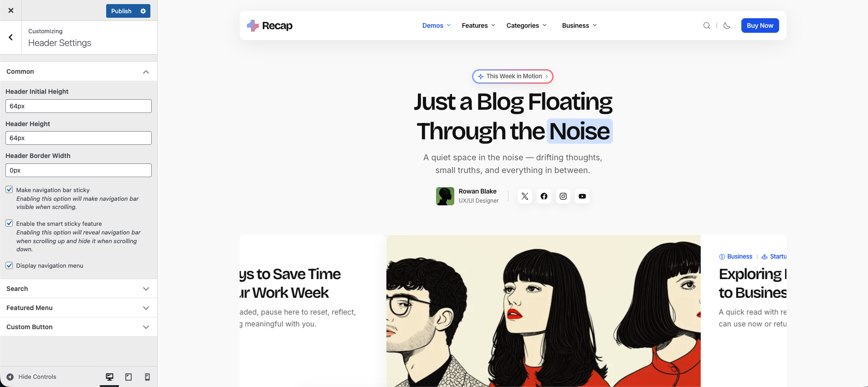Expand the Featured Menu section
868x387 pixels.
pyautogui.click(x=78, y=308)
